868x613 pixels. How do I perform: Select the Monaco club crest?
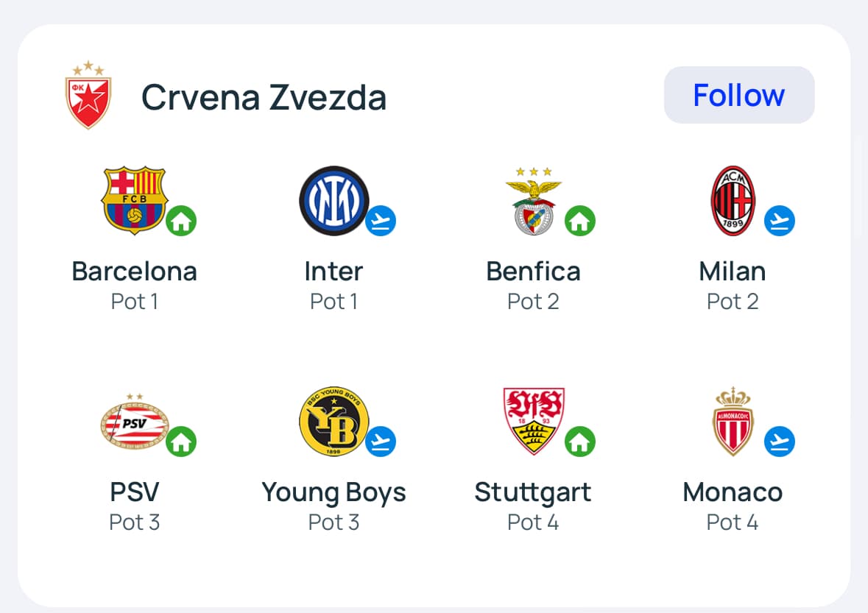pyautogui.click(x=733, y=421)
